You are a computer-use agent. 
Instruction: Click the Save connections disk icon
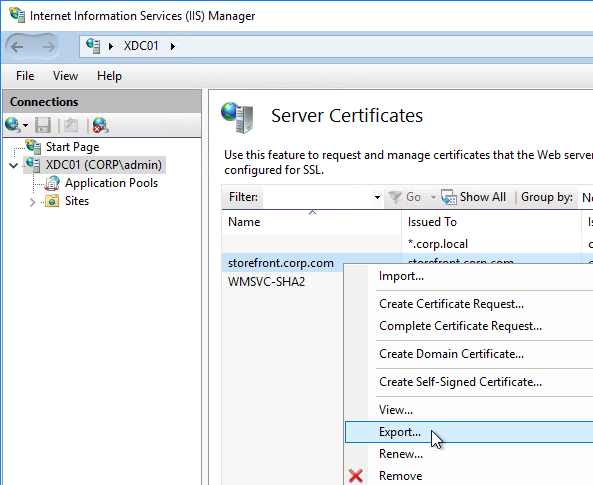[43, 125]
